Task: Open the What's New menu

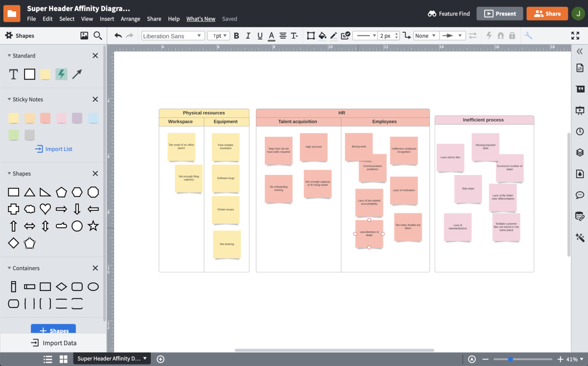Action: 201,19
